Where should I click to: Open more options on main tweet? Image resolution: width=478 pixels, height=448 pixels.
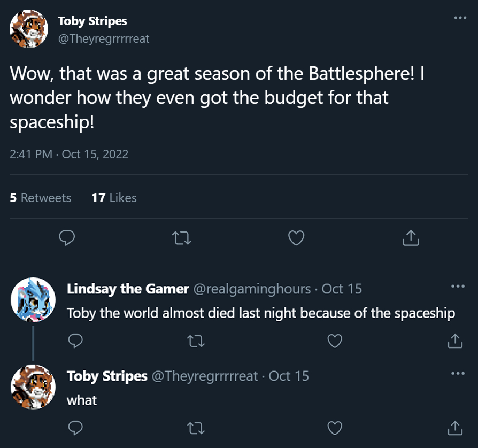point(459,18)
